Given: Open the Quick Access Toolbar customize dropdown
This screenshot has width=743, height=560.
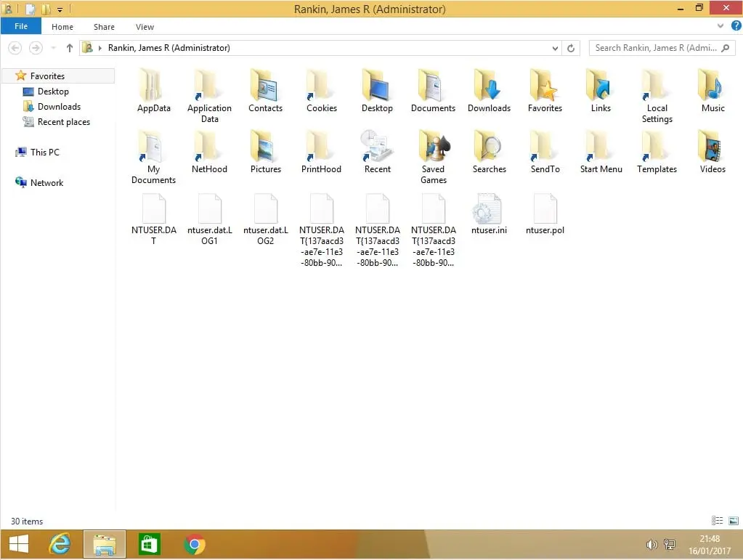Looking at the screenshot, I should coord(60,9).
